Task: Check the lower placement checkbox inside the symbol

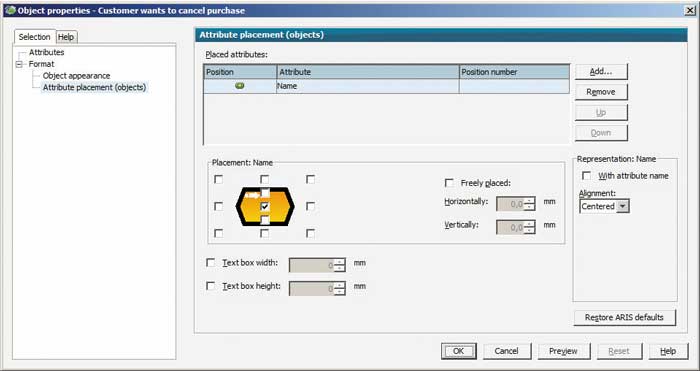Action: point(265,220)
